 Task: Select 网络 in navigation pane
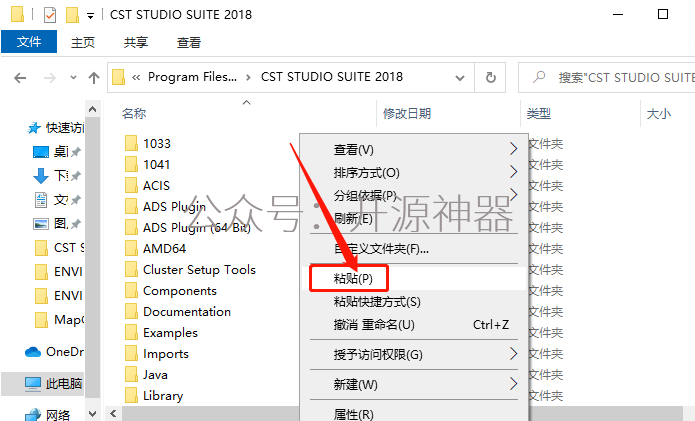click(47, 415)
